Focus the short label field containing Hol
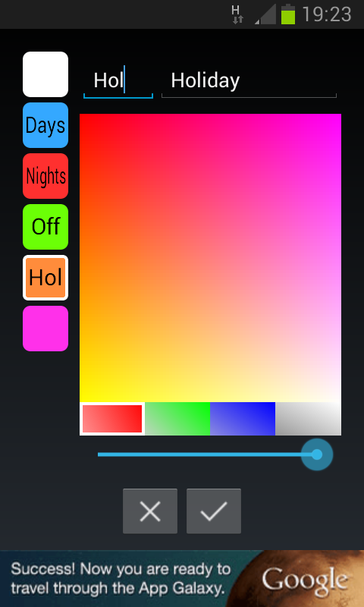Screen dimensions: 364x607 118,81
